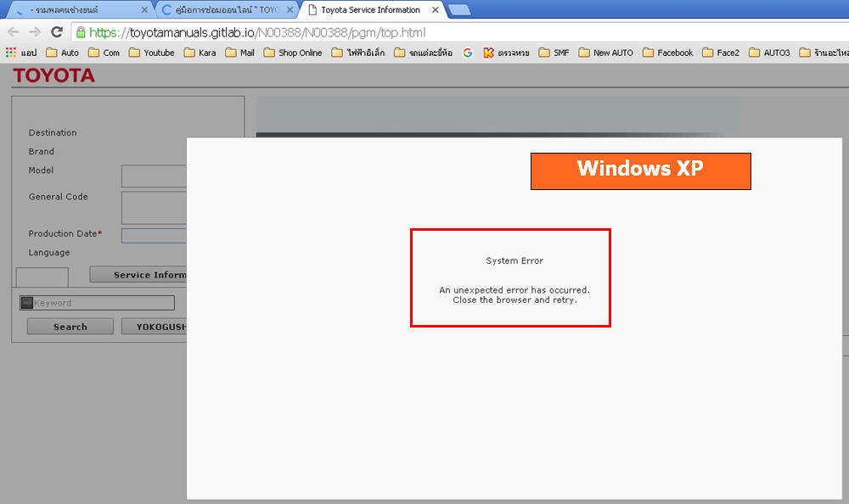Click the Model field
The width and height of the screenshot is (849, 504).
coord(154,176)
